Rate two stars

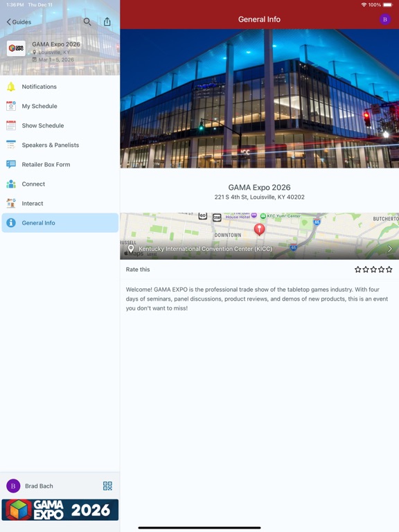366,269
